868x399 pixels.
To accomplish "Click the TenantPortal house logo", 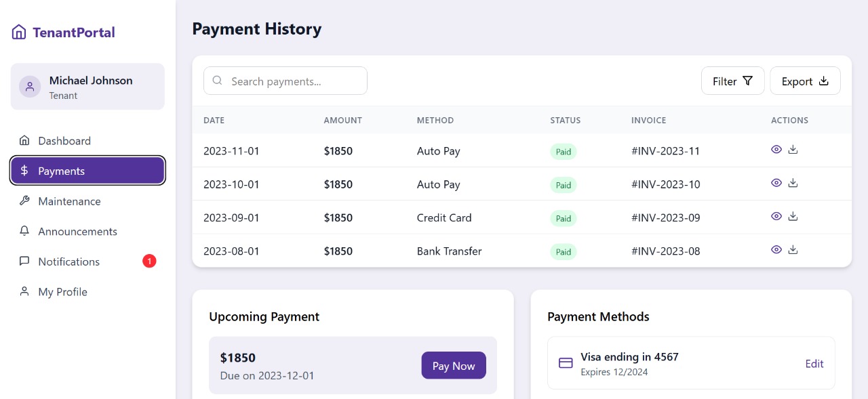I will coord(18,31).
